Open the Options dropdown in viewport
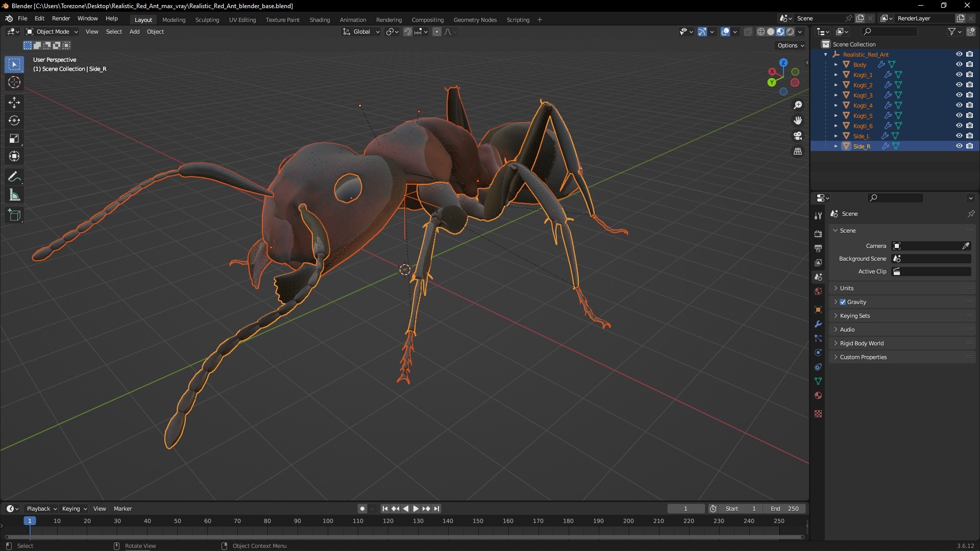Screen dimensions: 980x551 790,45
